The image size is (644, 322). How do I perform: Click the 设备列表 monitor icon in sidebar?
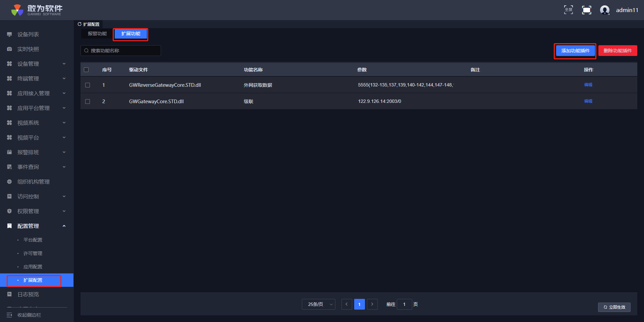[x=9, y=35]
